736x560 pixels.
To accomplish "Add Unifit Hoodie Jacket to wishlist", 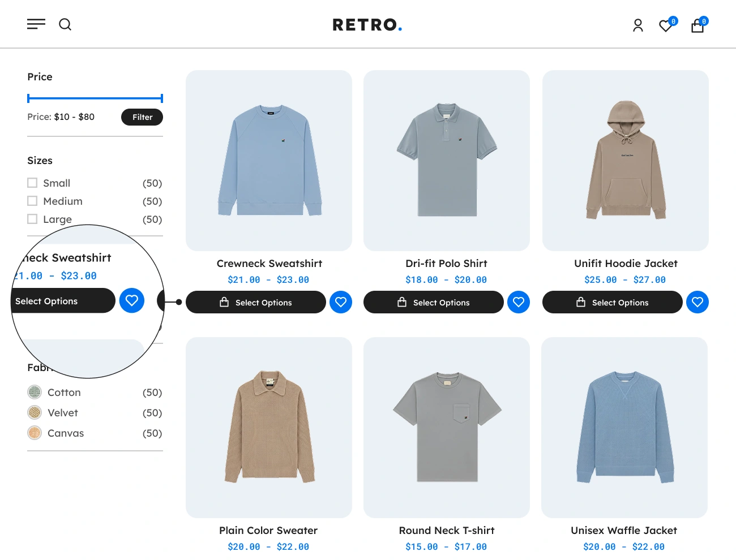I will pos(698,302).
